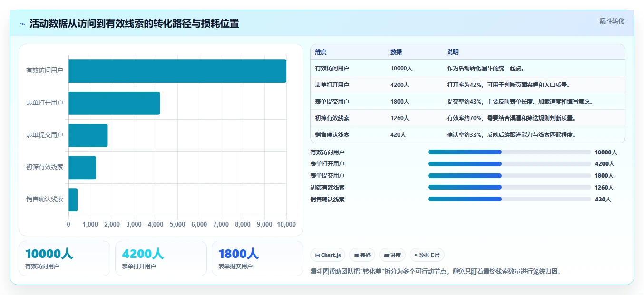Click the 表单打开用户 progress bar
The image size is (644, 295).
coord(509,164)
